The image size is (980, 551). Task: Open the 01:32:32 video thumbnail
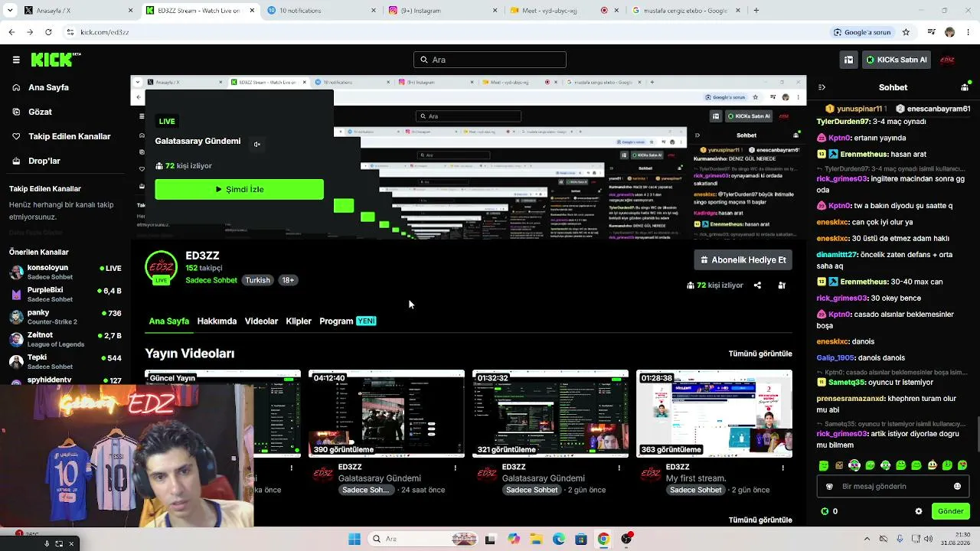click(x=550, y=414)
